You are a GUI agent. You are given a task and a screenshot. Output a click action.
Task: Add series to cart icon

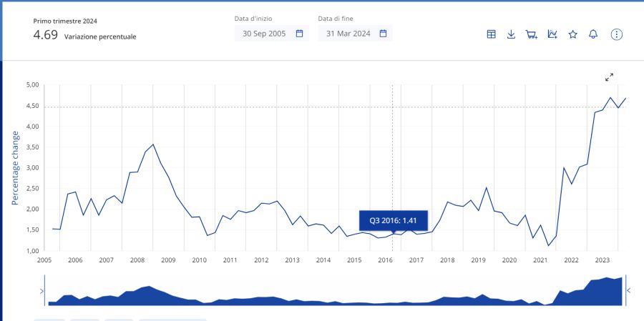coord(532,34)
